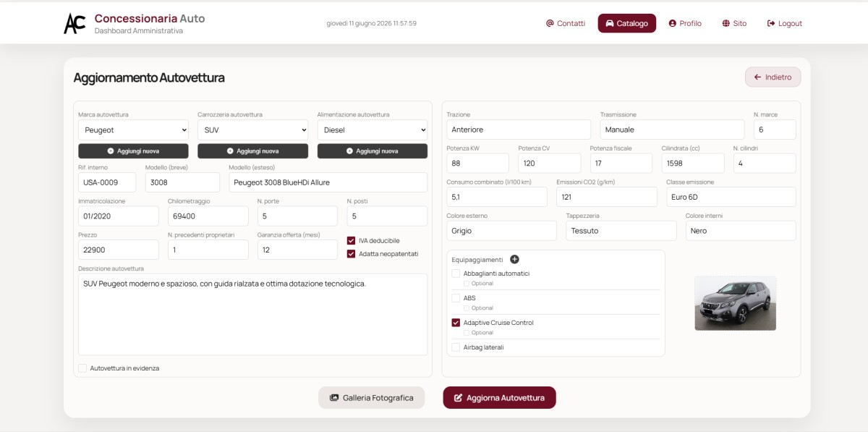868x432 pixels.
Task: Toggle the Adatta neopatentati checkbox
Action: pos(352,254)
